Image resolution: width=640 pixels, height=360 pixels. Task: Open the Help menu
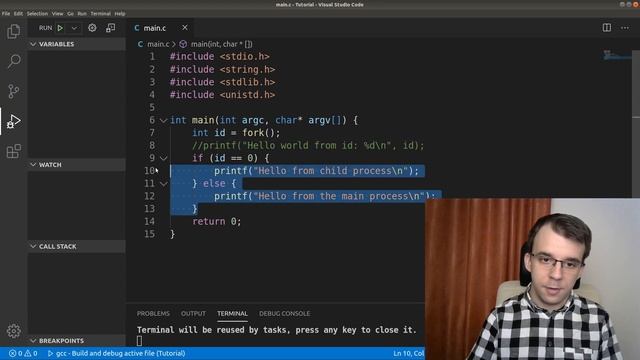[x=120, y=13]
